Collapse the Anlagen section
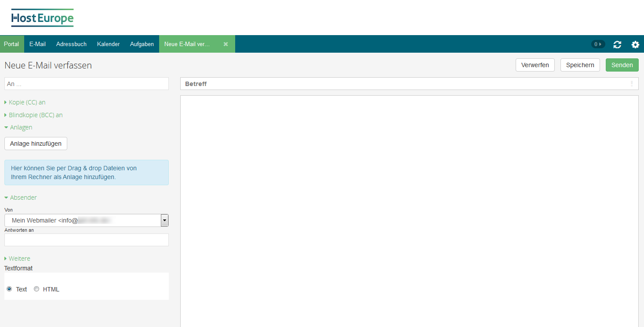 [x=18, y=127]
